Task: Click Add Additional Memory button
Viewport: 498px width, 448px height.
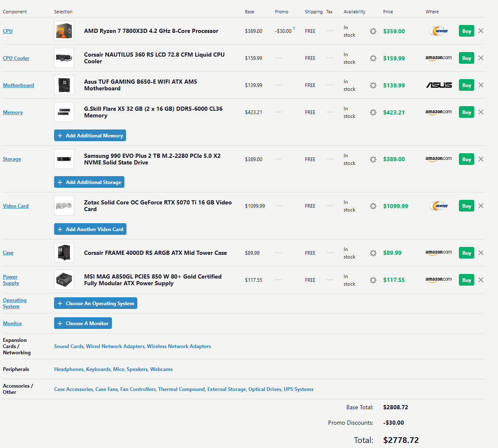Action: (x=90, y=135)
